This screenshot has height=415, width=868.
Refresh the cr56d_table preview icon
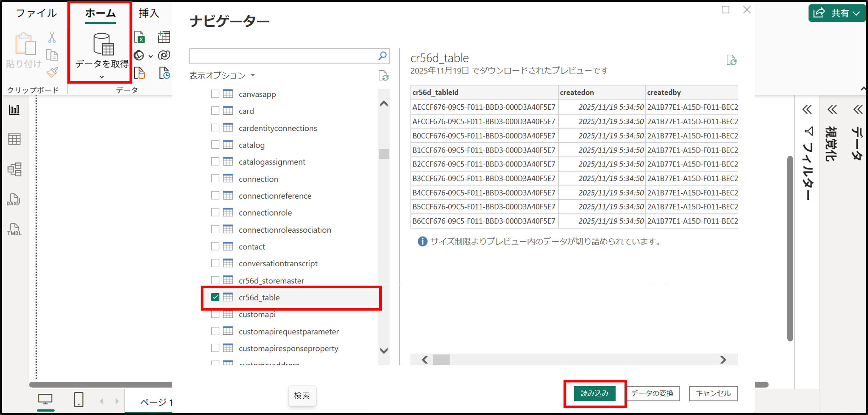click(x=731, y=60)
